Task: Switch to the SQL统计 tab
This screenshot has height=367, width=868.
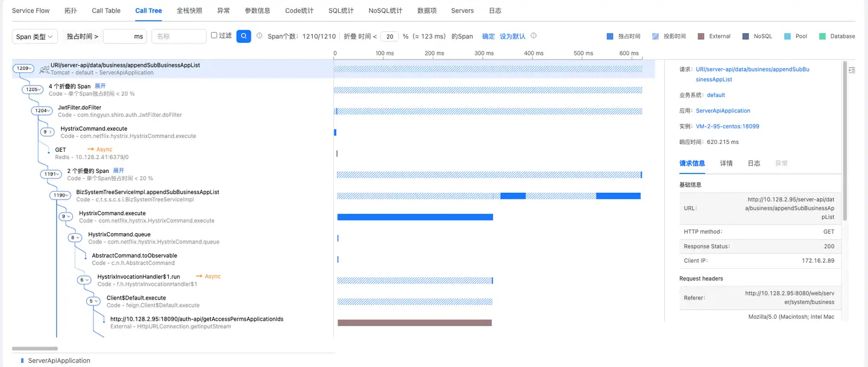Action: [x=341, y=11]
